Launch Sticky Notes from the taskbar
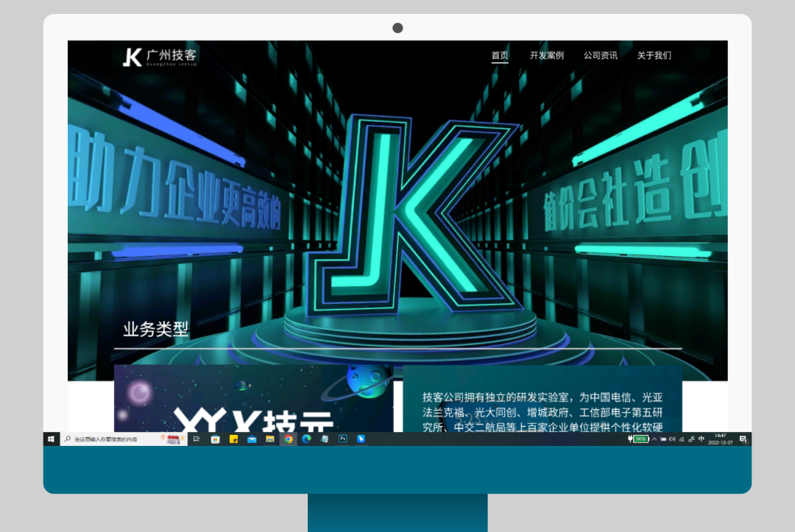 234,439
